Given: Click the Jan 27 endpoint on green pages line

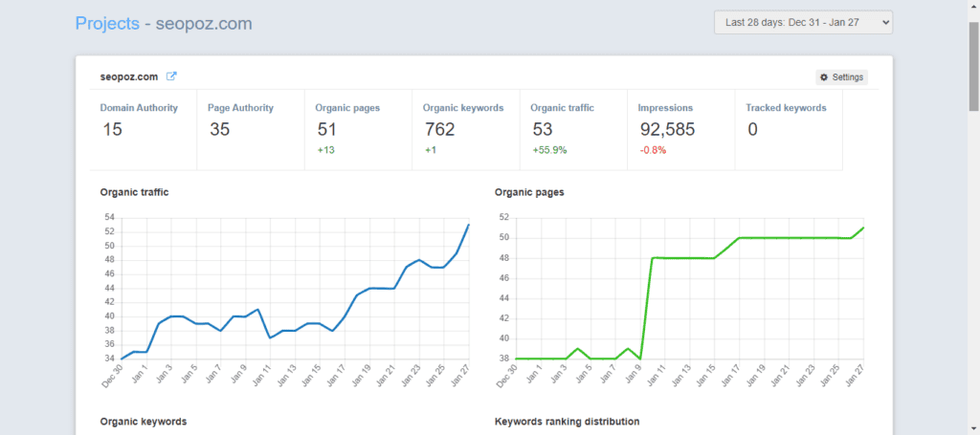Looking at the screenshot, I should [x=863, y=228].
